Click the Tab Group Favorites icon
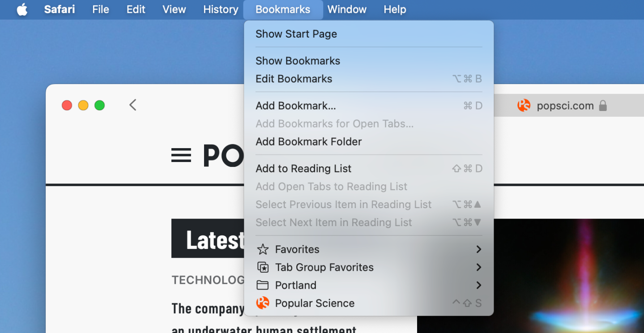This screenshot has width=644, height=333. click(263, 267)
